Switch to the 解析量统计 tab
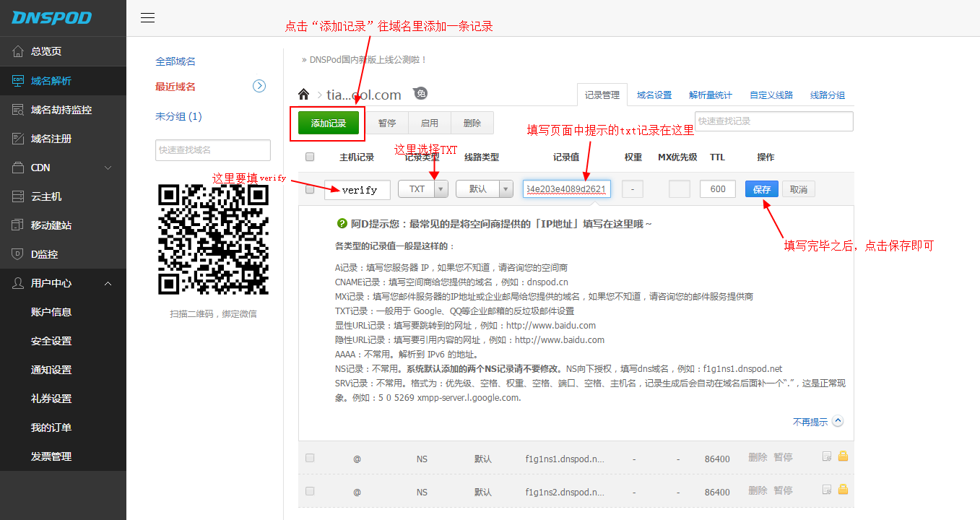The height and width of the screenshot is (520, 980). 711,95
